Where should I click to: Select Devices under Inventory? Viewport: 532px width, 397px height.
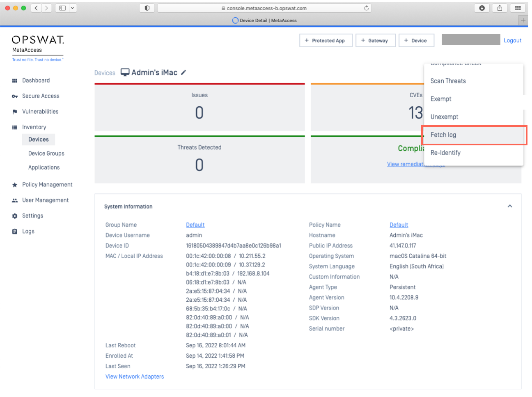click(39, 140)
